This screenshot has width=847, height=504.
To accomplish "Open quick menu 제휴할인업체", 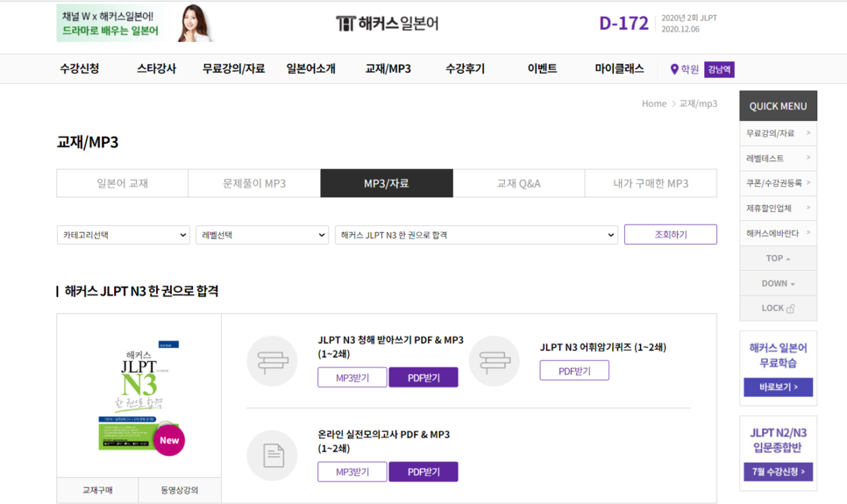I will pyautogui.click(x=778, y=208).
